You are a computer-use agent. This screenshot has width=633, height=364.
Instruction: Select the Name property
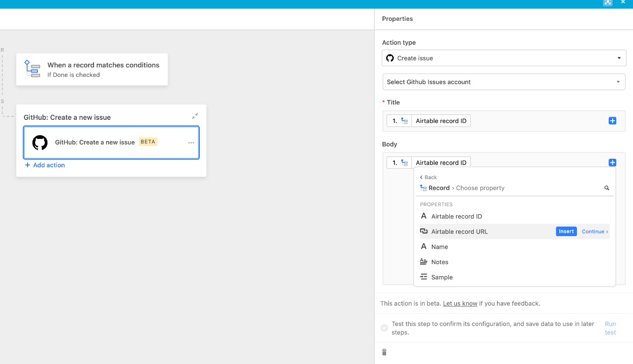click(515, 247)
